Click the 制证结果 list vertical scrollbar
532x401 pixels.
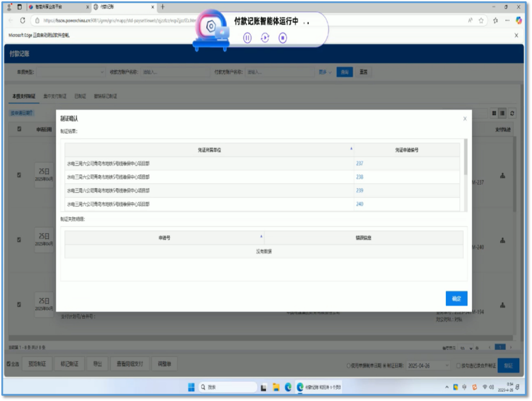tap(465, 157)
